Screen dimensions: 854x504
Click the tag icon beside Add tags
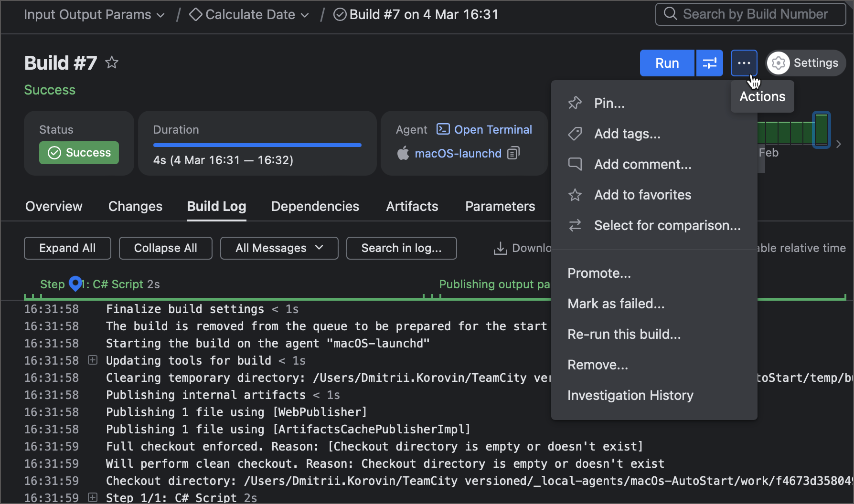[x=575, y=134]
